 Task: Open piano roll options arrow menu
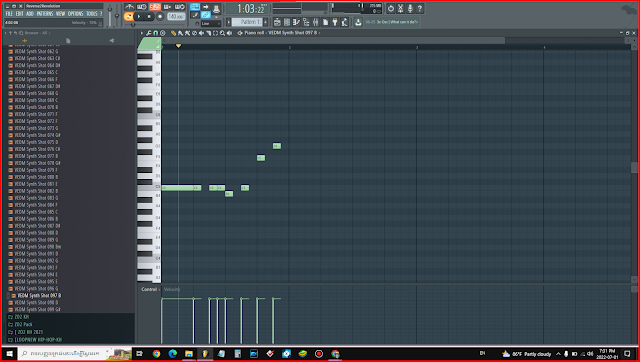coord(142,33)
